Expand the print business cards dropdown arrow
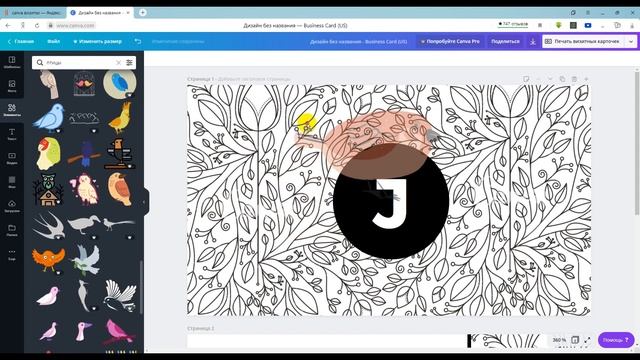The height and width of the screenshot is (360, 640). (x=631, y=42)
